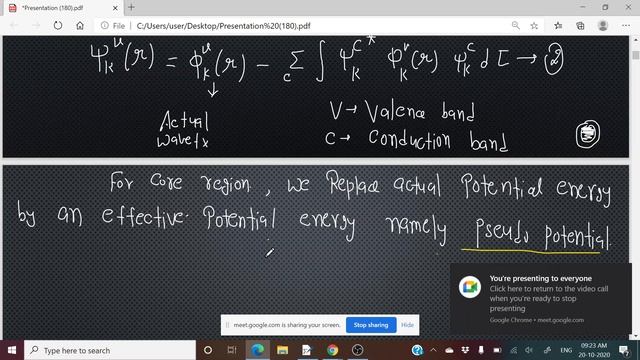Open the clock showing 09:23 AM
Screen dimensions: 640x360
point(594,350)
